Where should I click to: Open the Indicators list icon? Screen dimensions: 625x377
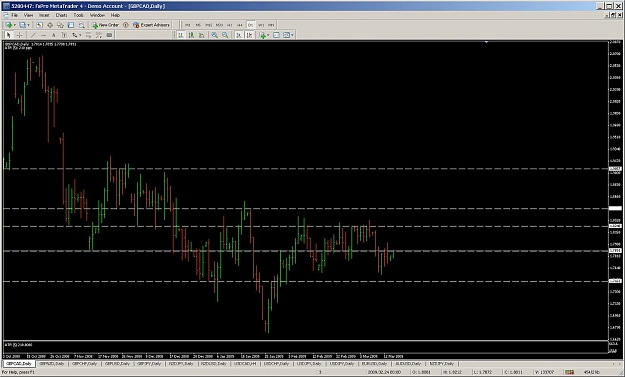263,35
